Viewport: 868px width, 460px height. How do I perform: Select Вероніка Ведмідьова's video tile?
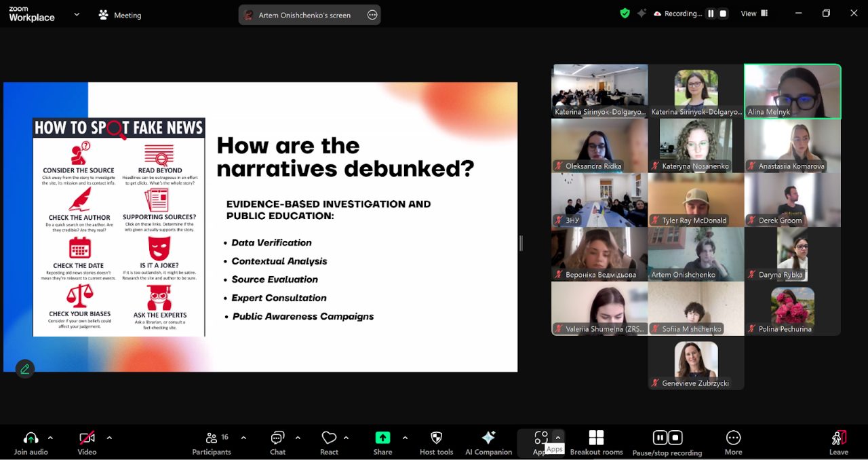599,254
